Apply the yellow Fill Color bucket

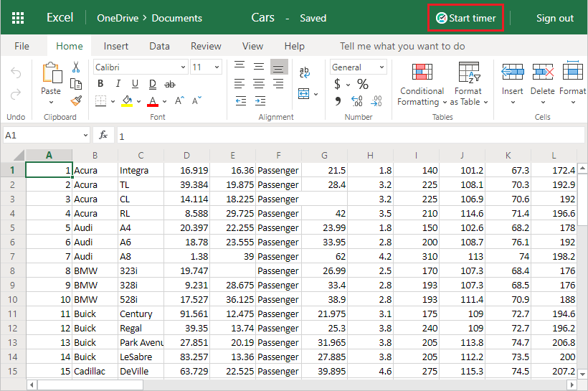tap(127, 101)
